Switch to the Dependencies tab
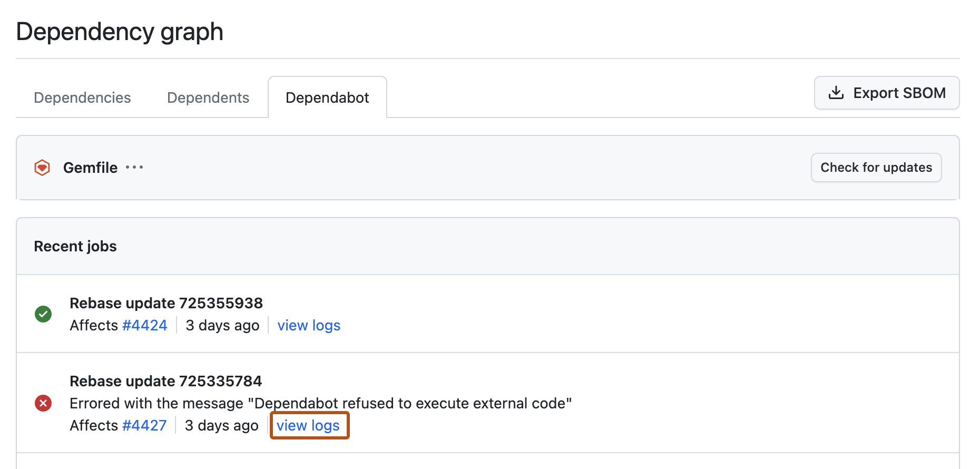Viewport: 980px width, 469px height. [x=82, y=97]
